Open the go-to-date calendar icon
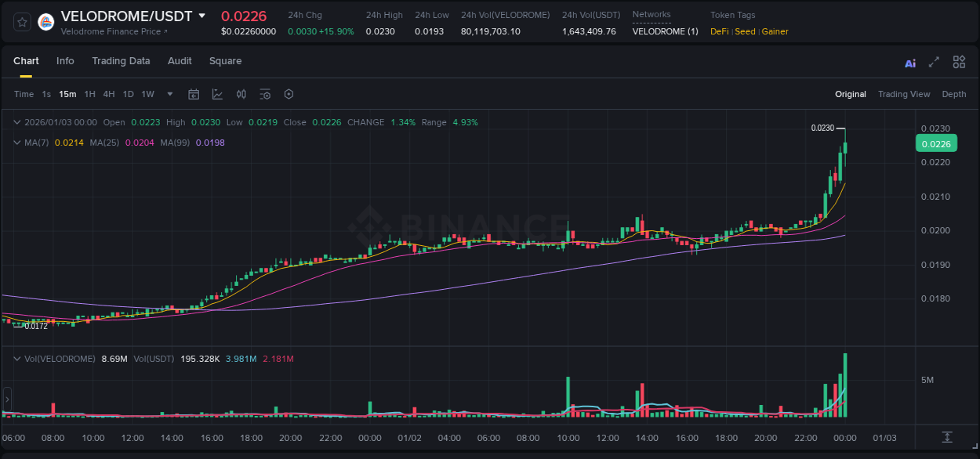This screenshot has width=980, height=459. 194,94
